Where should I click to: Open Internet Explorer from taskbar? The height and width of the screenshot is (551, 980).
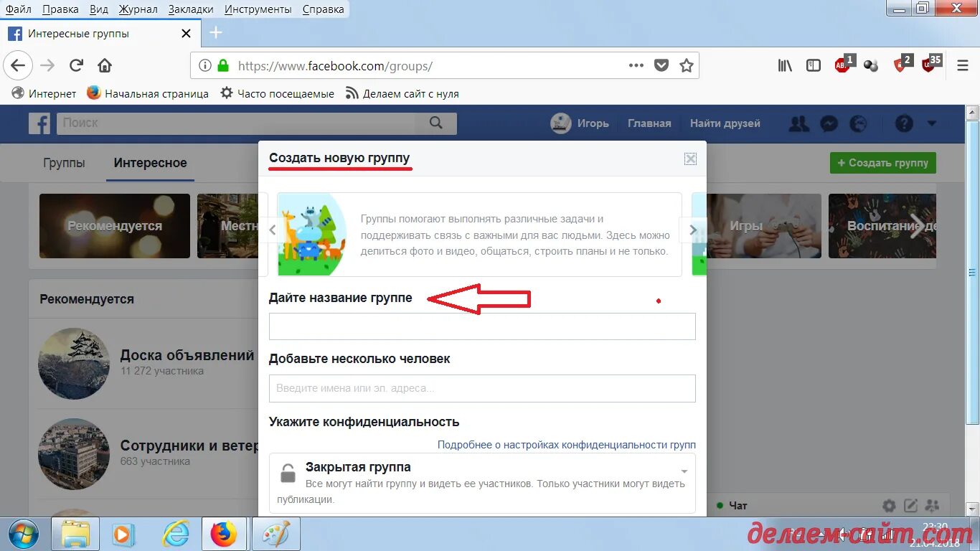coord(174,534)
